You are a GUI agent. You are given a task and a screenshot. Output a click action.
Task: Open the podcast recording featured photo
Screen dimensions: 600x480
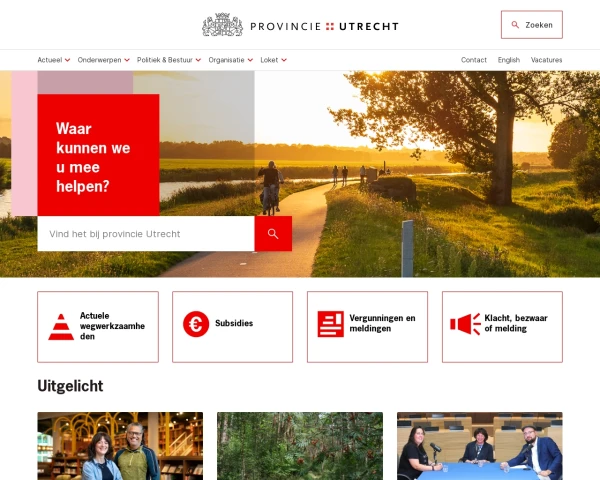480,446
